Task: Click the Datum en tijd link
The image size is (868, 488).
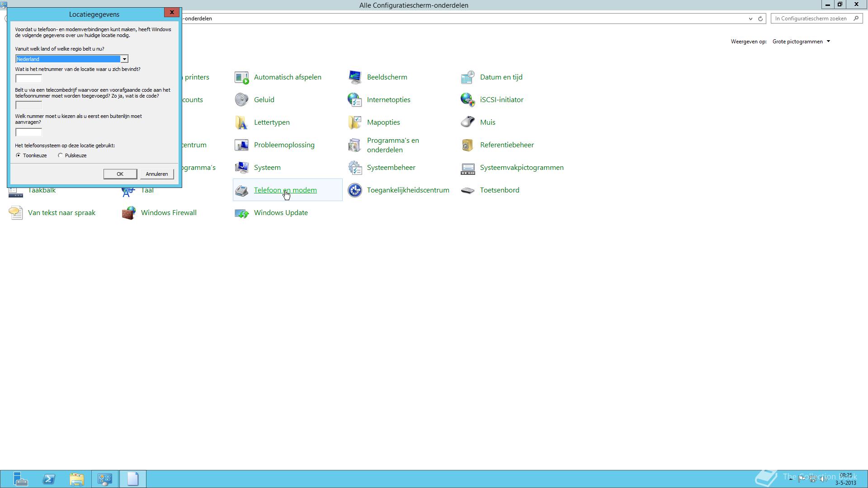Action: [x=501, y=77]
